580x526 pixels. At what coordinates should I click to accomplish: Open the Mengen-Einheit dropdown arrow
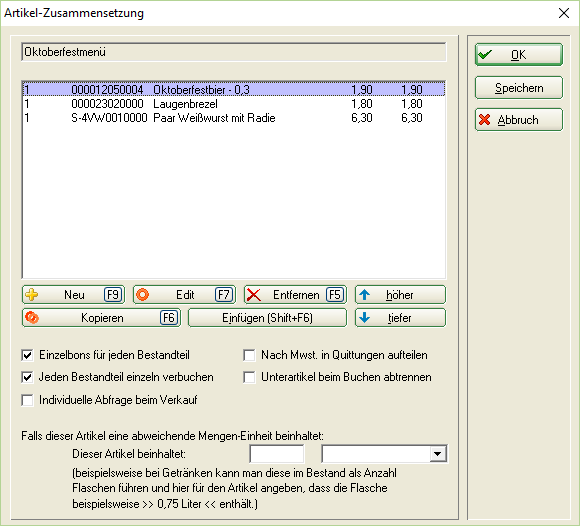point(438,454)
